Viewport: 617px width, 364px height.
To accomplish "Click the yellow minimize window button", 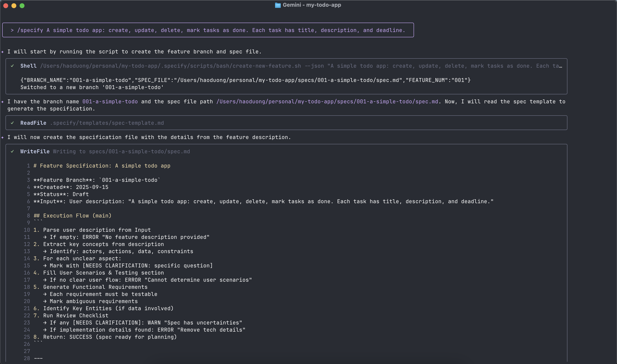I will (14, 6).
